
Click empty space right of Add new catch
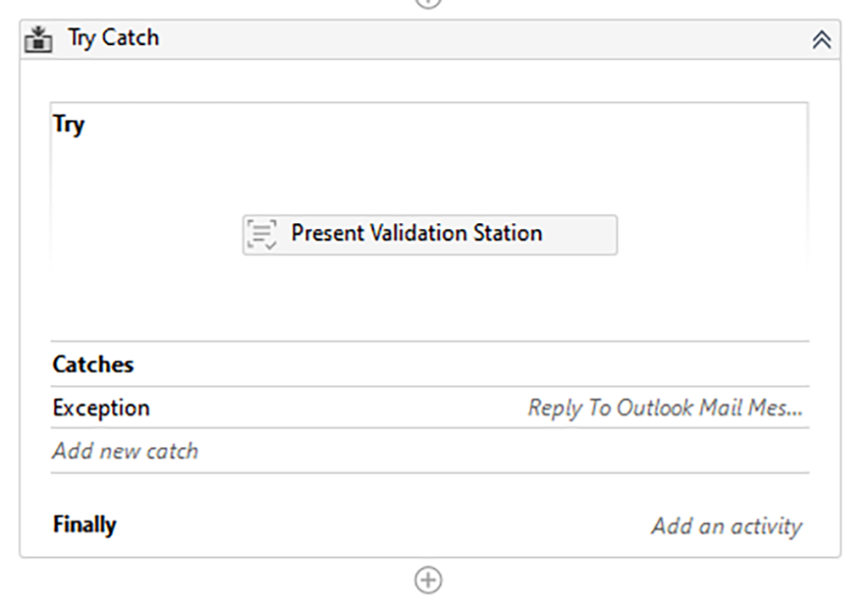click(509, 450)
